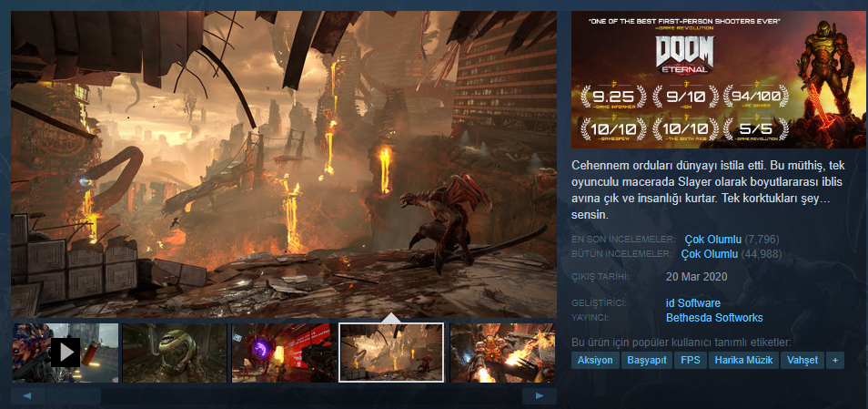This screenshot has height=409, width=868.
Task: Select the Başyapıt tag
Action: click(x=647, y=360)
